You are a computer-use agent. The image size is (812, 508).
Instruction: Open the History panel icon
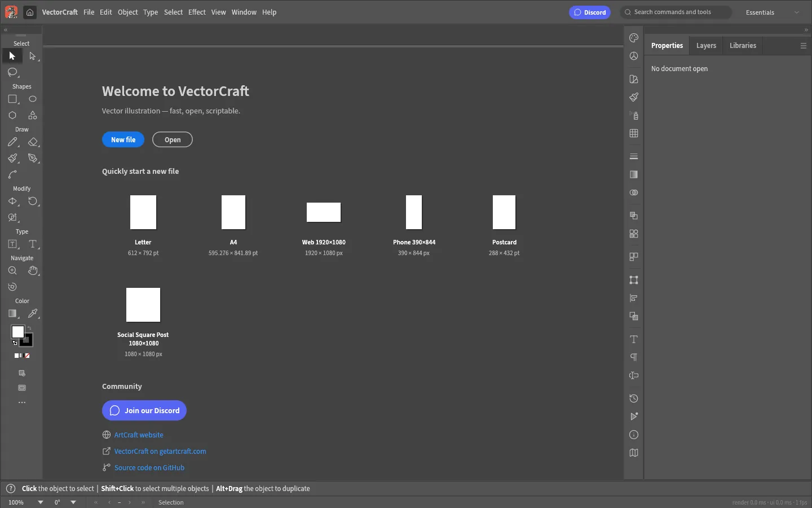tap(634, 398)
